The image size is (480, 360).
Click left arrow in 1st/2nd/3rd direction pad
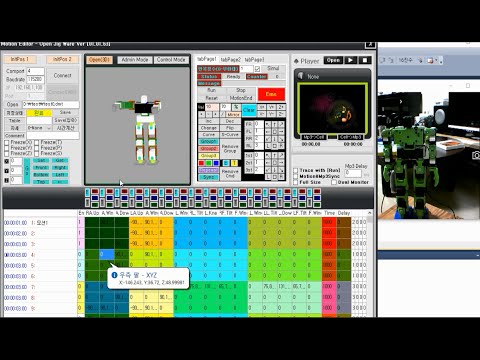268,162
